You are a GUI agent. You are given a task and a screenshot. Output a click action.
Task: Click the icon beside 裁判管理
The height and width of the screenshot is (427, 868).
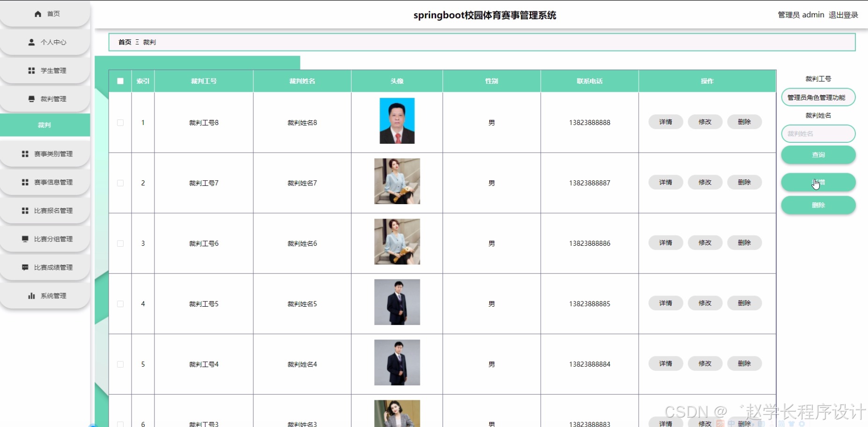[31, 99]
